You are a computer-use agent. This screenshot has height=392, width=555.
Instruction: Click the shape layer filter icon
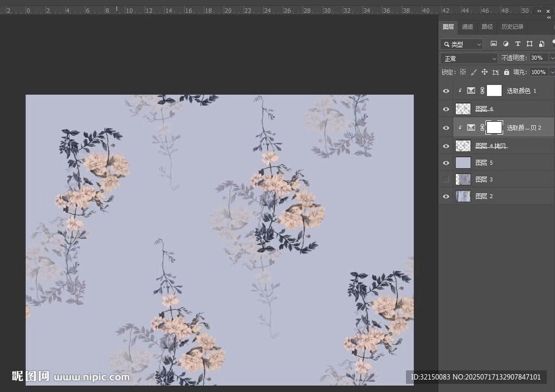(530, 44)
